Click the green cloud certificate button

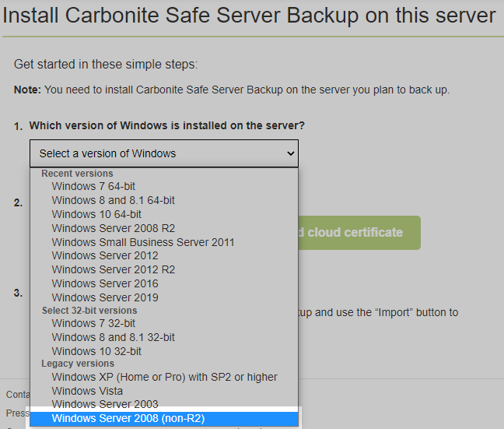pos(359,233)
